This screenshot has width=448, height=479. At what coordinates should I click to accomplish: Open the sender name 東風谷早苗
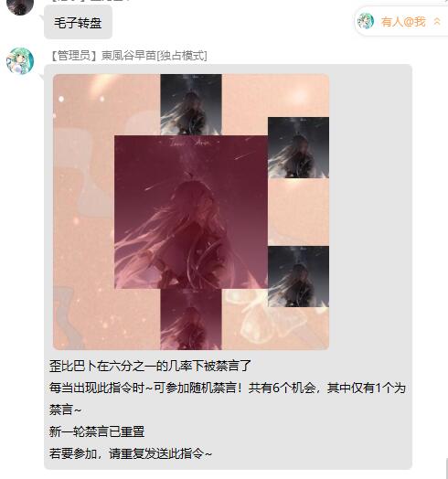coord(129,56)
